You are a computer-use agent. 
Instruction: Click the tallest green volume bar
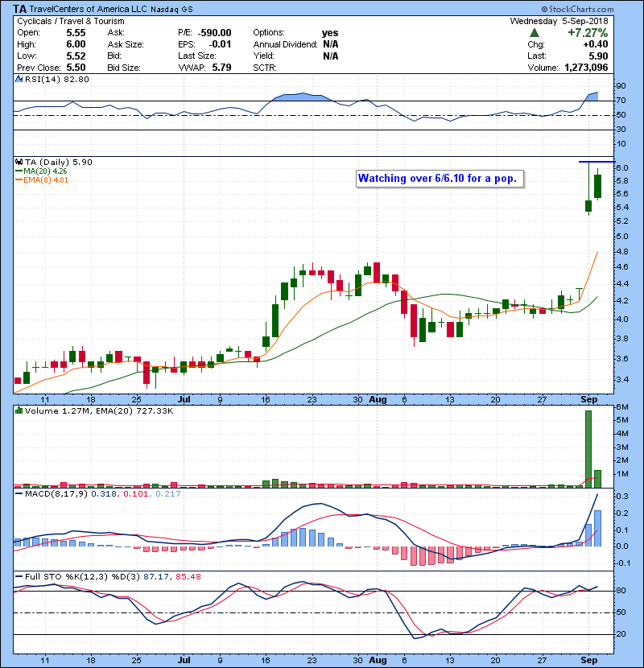click(x=588, y=449)
